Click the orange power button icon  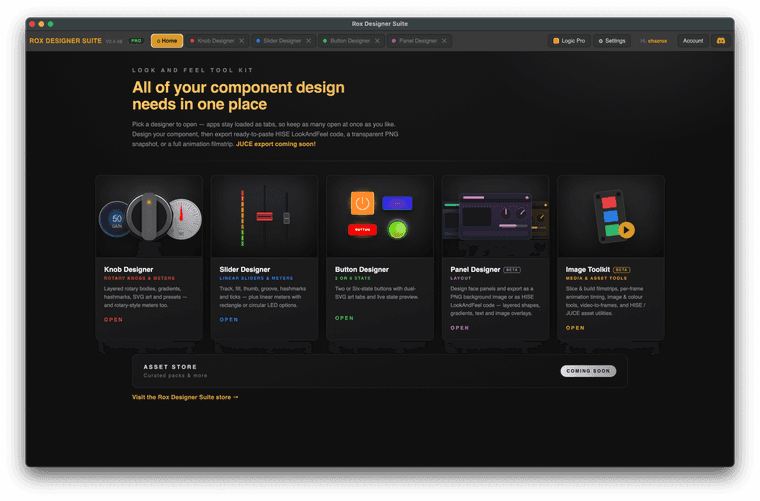pyautogui.click(x=363, y=204)
